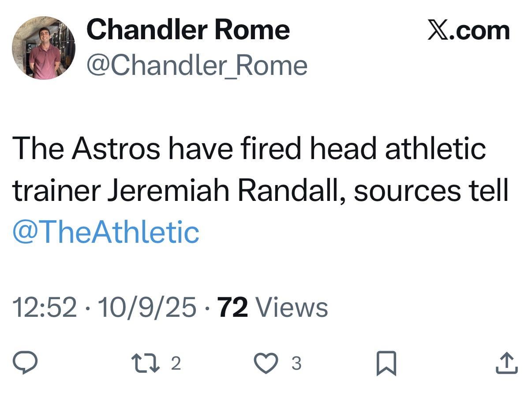Image resolution: width=532 pixels, height=393 pixels.
Task: Click the @Chandler_Rome handle
Action: coord(196,64)
